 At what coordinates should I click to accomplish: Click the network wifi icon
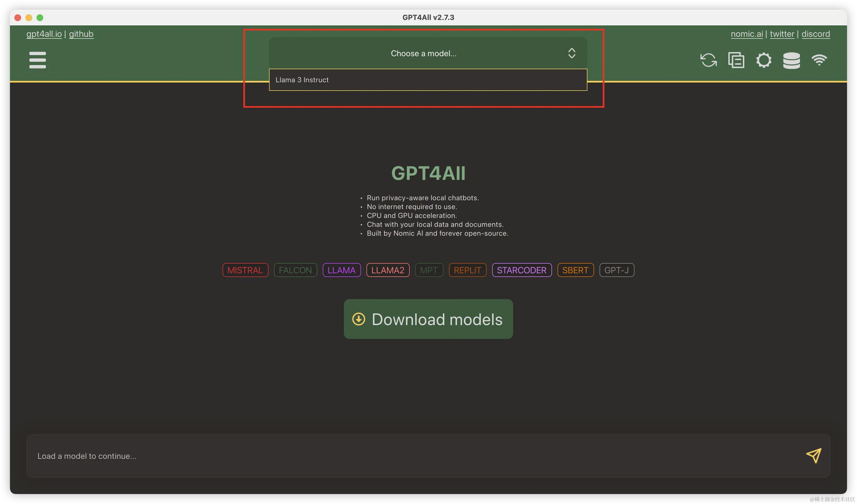pos(819,60)
